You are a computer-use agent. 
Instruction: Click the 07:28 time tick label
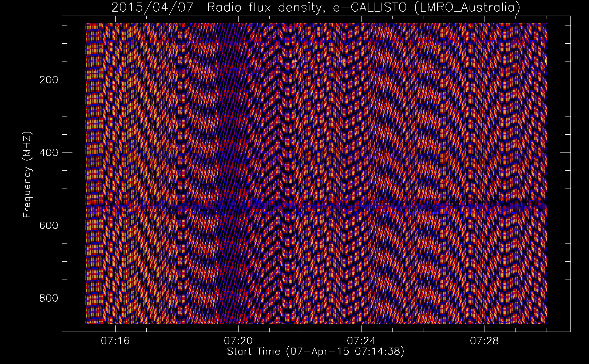[485, 341]
